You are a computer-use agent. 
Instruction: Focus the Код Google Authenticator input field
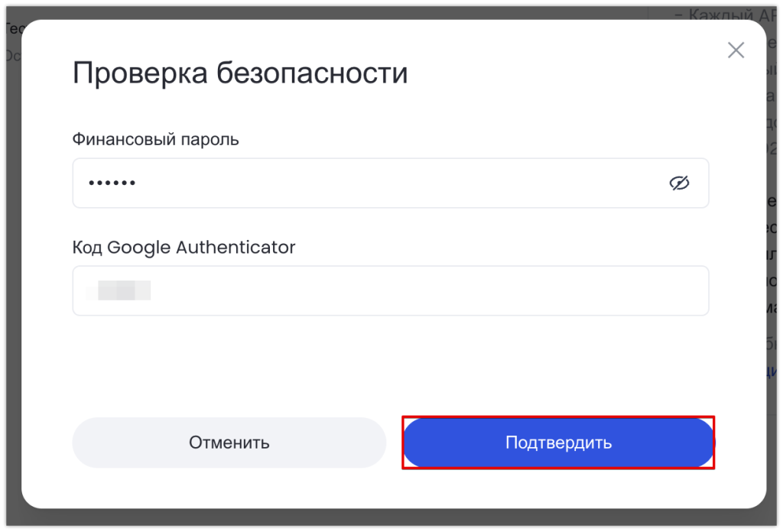click(391, 290)
